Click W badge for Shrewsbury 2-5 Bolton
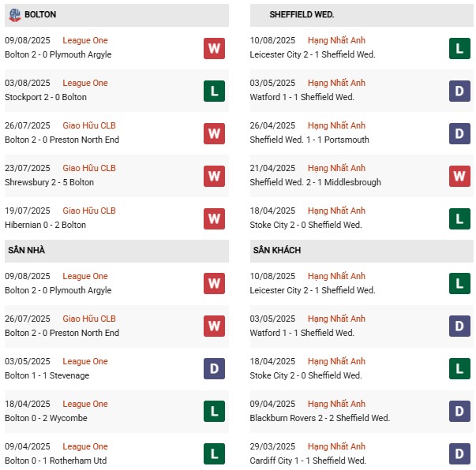This screenshot has width=476, height=470. [x=214, y=176]
